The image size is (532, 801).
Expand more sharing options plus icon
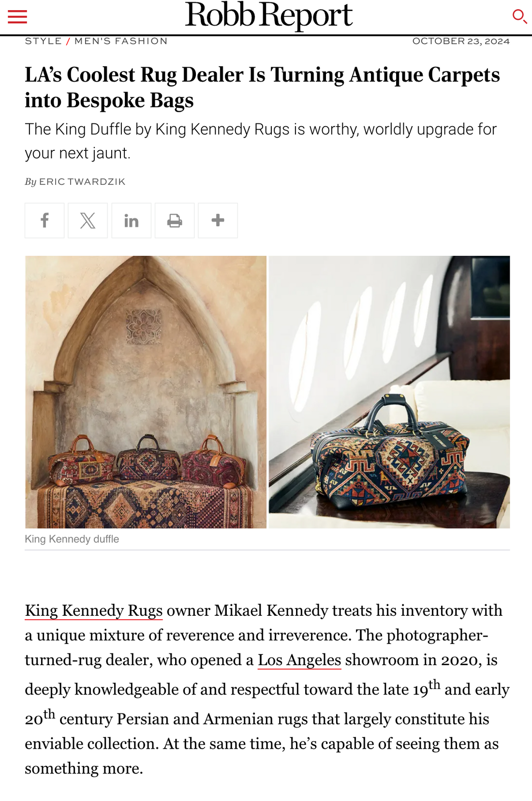(218, 221)
